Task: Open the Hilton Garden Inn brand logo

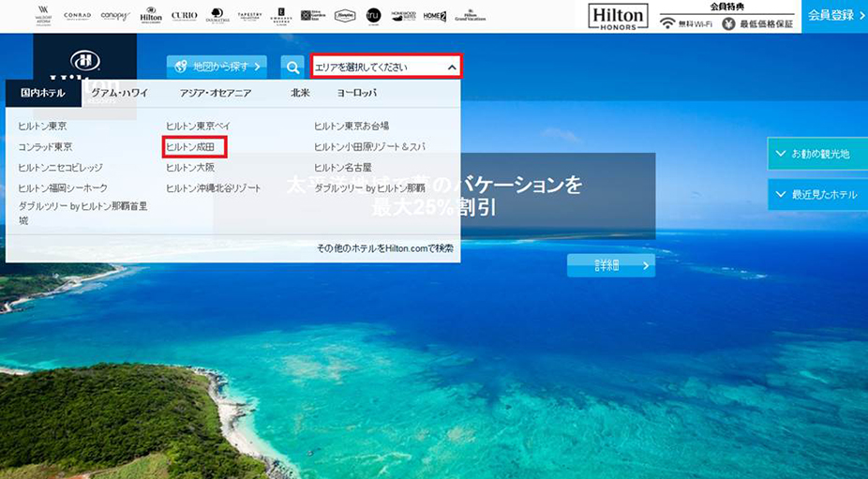Action: [313, 16]
